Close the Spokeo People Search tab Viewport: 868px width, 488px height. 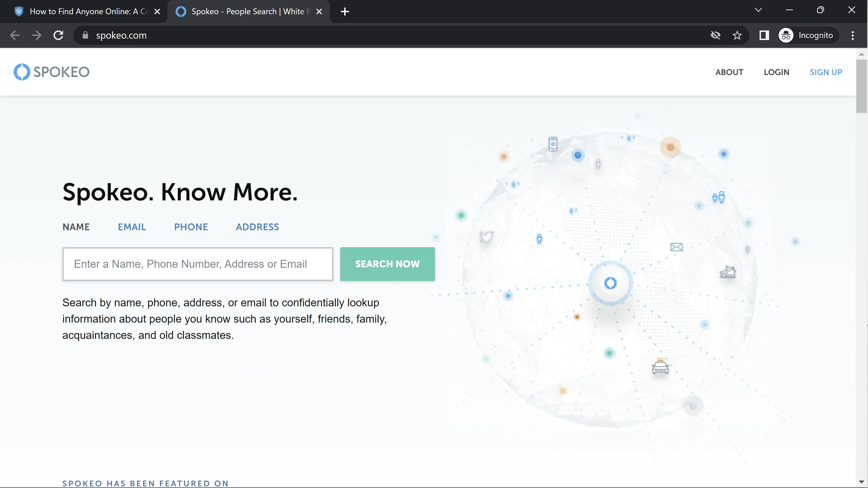[319, 12]
